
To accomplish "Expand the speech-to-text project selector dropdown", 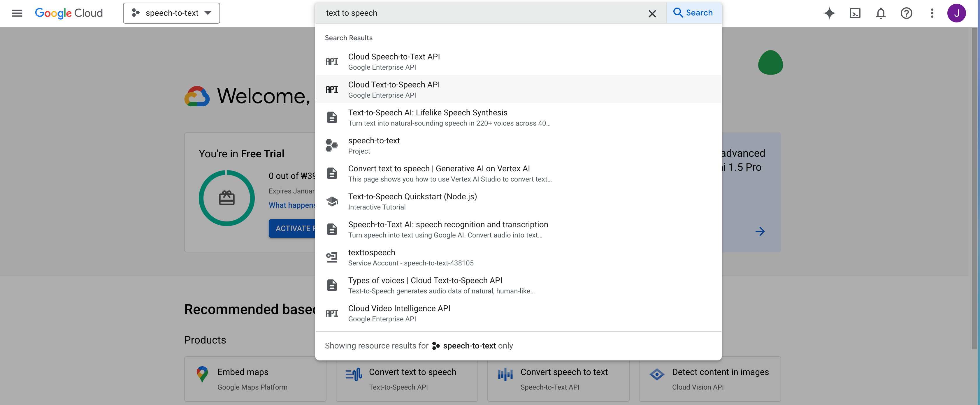I will [171, 13].
